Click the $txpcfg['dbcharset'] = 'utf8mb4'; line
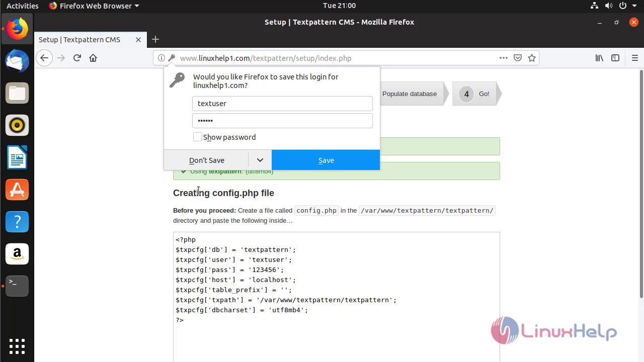The width and height of the screenshot is (644, 362). click(242, 310)
